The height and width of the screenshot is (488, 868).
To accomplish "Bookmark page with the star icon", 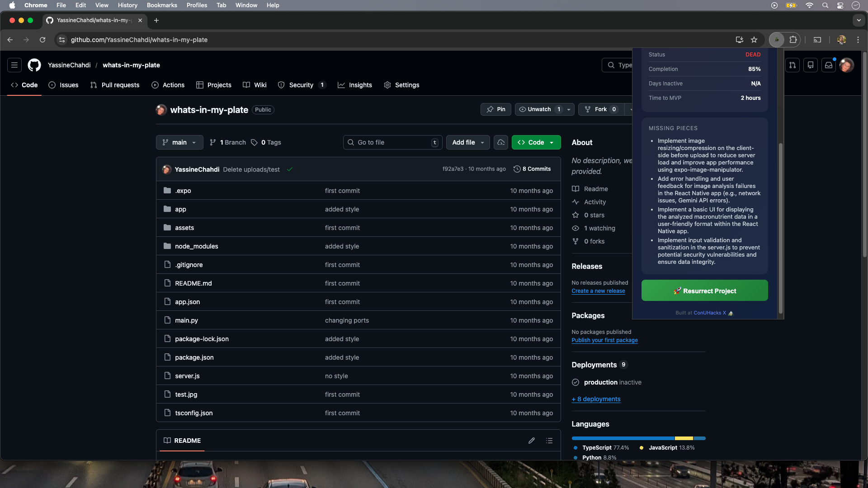I will (754, 40).
